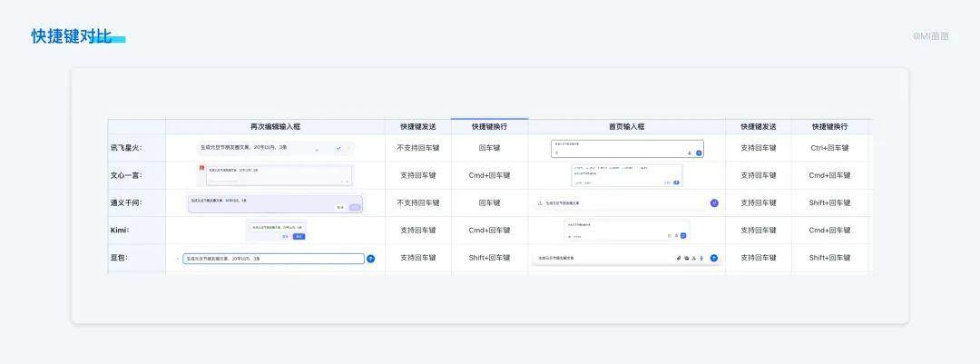
Task: Click Shift+回车键 in the 通义千问 row
Action: [x=830, y=202]
